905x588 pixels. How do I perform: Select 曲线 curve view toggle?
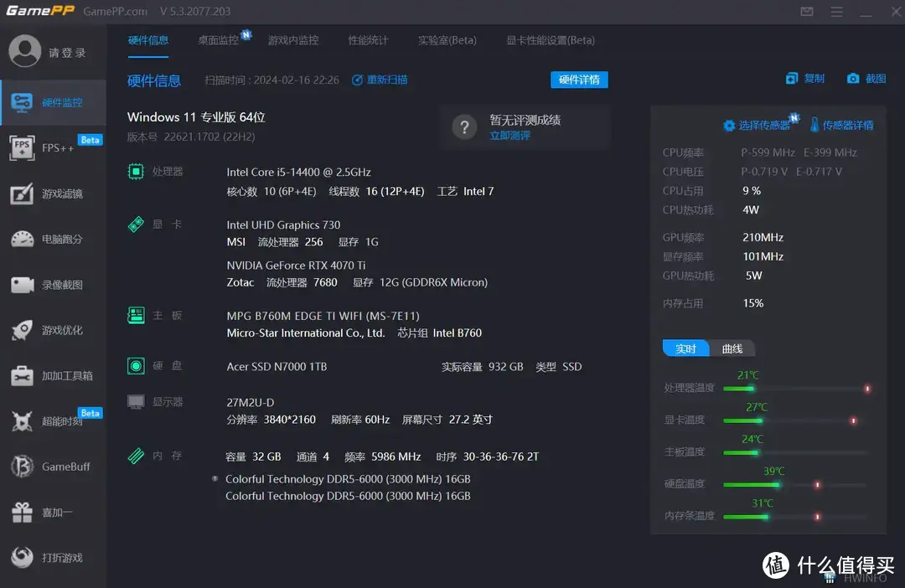pyautogui.click(x=732, y=348)
